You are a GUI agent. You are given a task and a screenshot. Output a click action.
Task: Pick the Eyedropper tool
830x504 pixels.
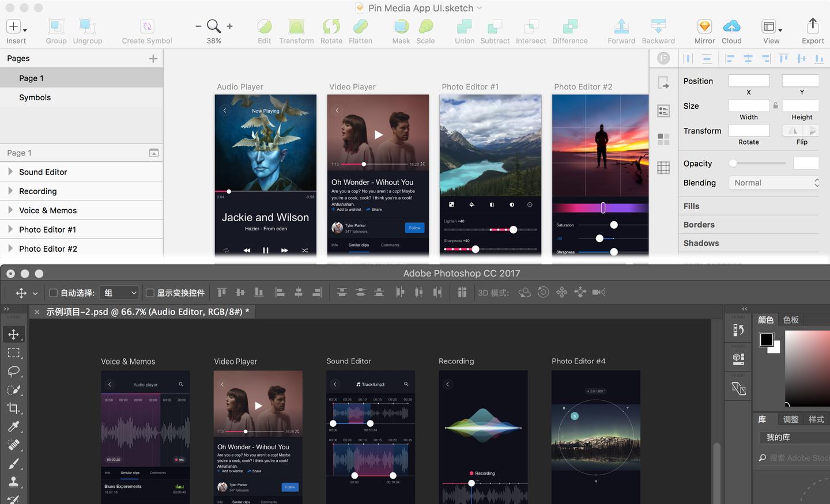pyautogui.click(x=14, y=426)
